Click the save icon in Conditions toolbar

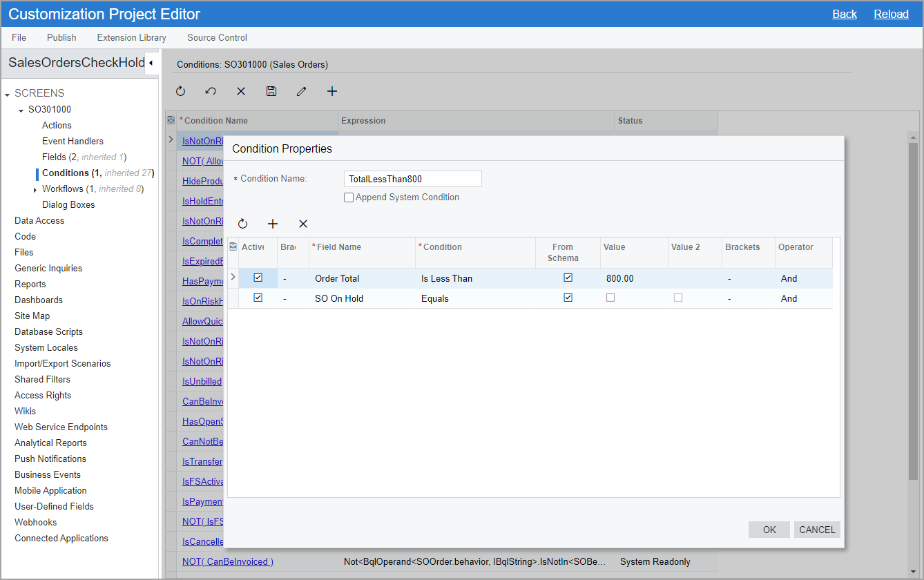click(271, 91)
